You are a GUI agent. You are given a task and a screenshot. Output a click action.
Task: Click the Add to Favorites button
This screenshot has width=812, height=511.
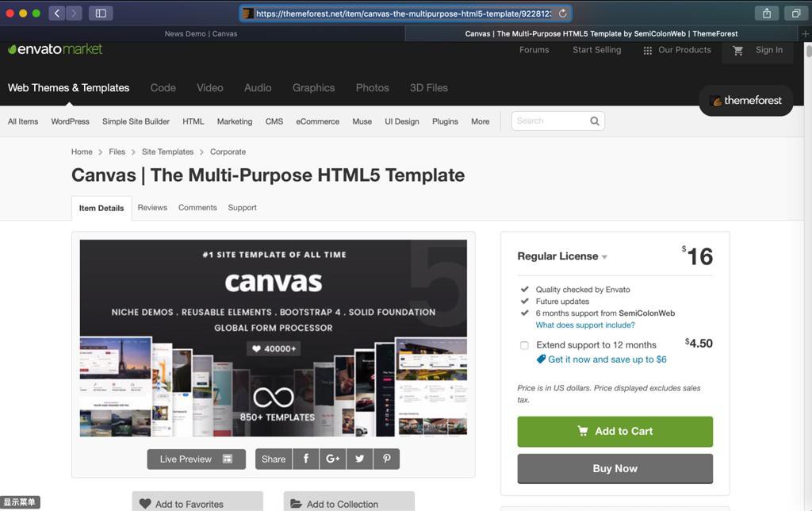click(x=197, y=503)
